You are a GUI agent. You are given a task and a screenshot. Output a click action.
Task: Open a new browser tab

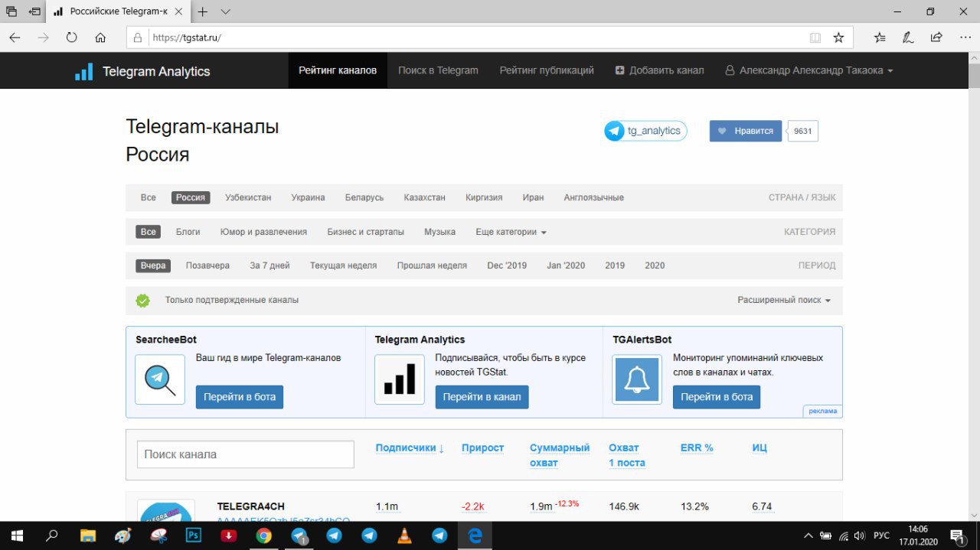pos(203,12)
